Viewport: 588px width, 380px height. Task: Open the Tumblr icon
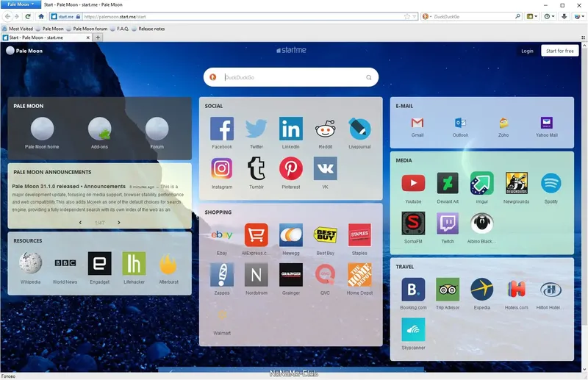[x=257, y=168]
